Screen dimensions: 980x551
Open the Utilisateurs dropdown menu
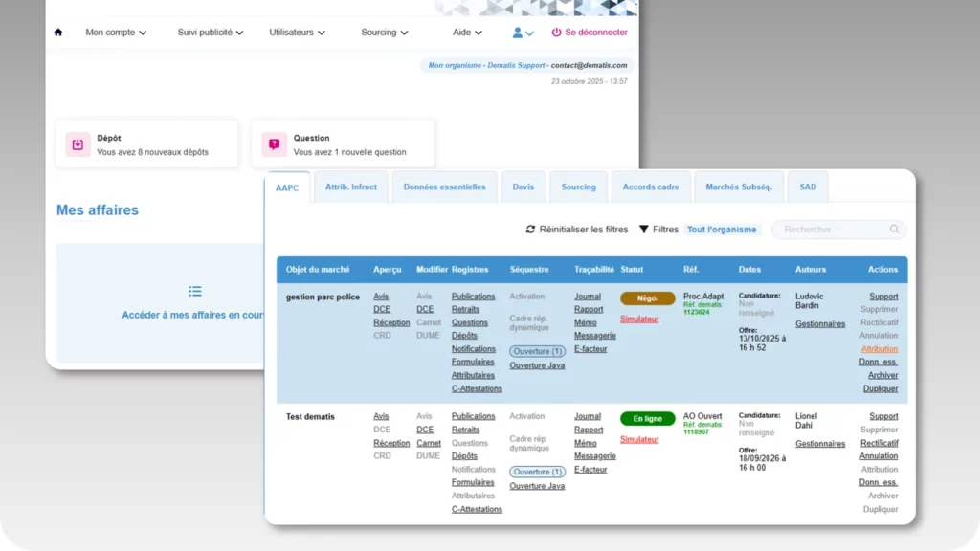click(297, 33)
